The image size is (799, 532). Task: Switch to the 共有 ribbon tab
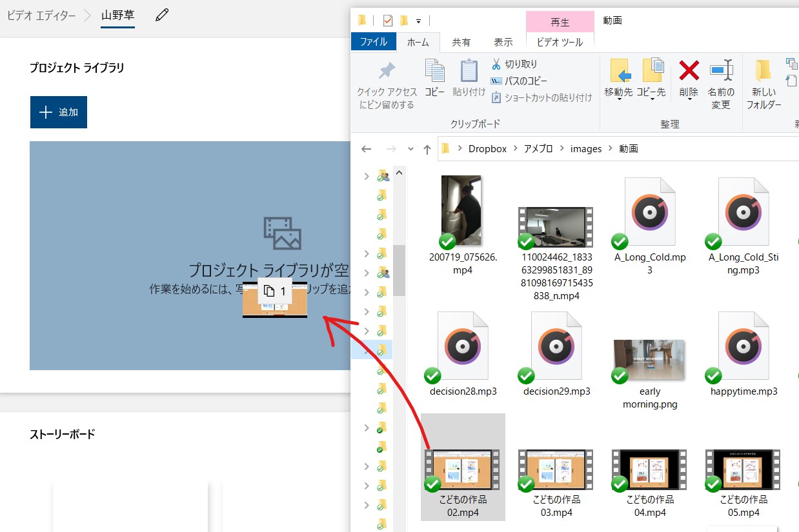(461, 42)
